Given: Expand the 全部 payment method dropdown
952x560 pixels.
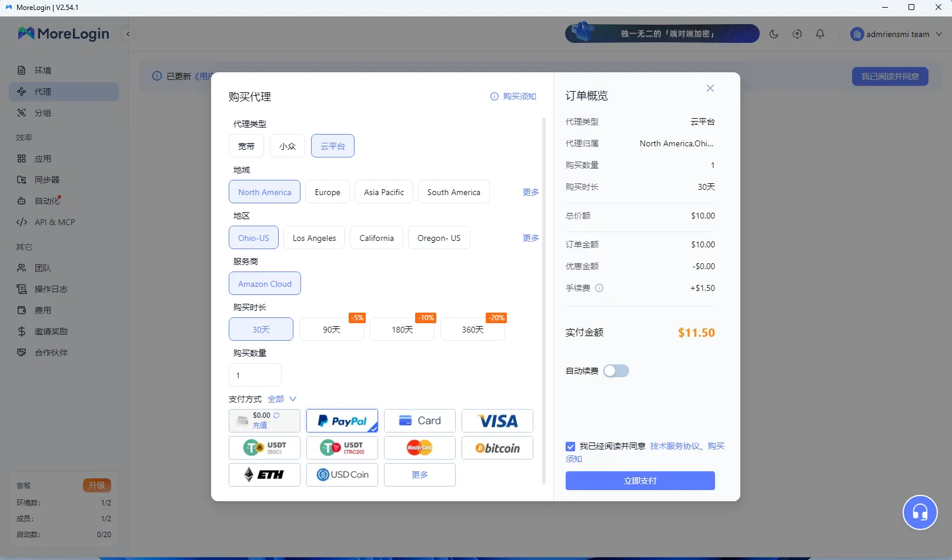Looking at the screenshot, I should 282,399.
